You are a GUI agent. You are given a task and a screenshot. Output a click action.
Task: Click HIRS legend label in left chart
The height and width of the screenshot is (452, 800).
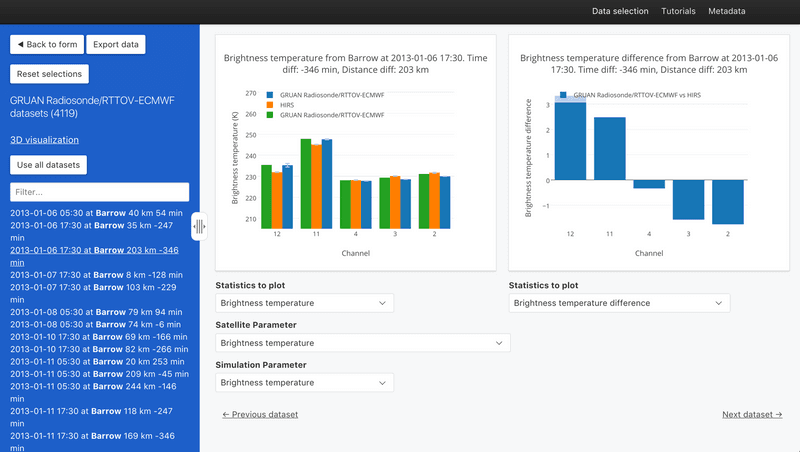[287, 105]
